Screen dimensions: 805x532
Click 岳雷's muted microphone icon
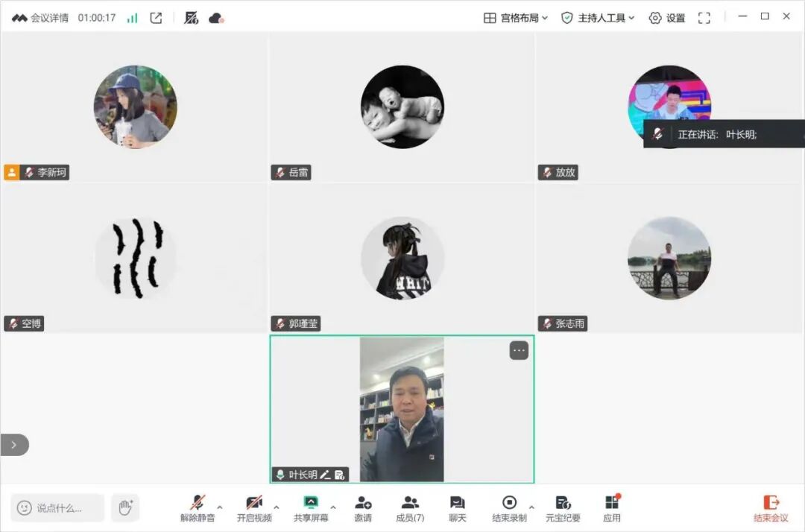click(x=280, y=172)
